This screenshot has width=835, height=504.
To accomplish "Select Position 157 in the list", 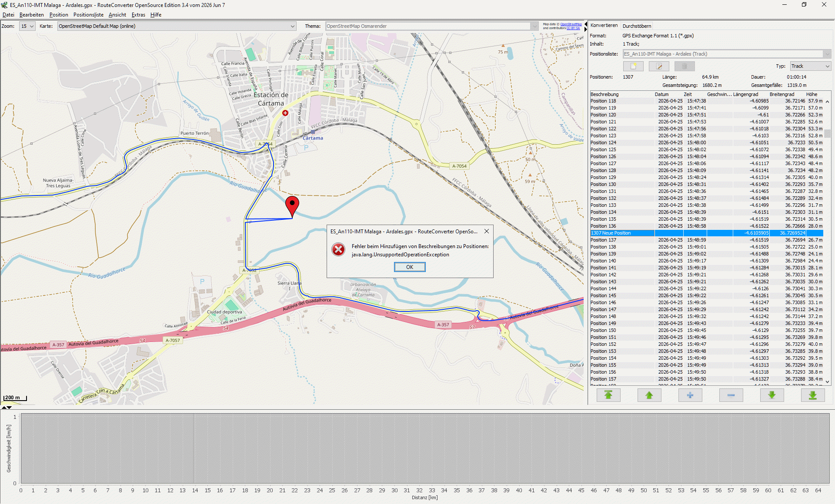I will [706, 379].
